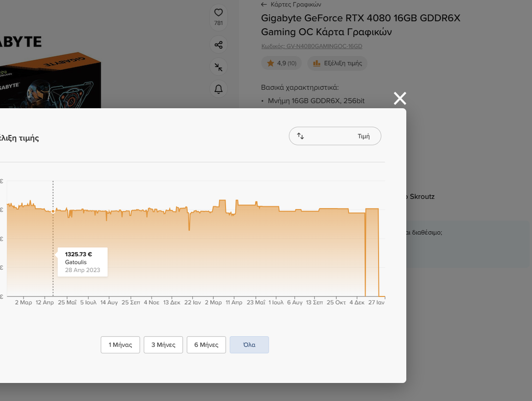
Task: Open the Τιμή sorting dropdown
Action: tap(335, 136)
